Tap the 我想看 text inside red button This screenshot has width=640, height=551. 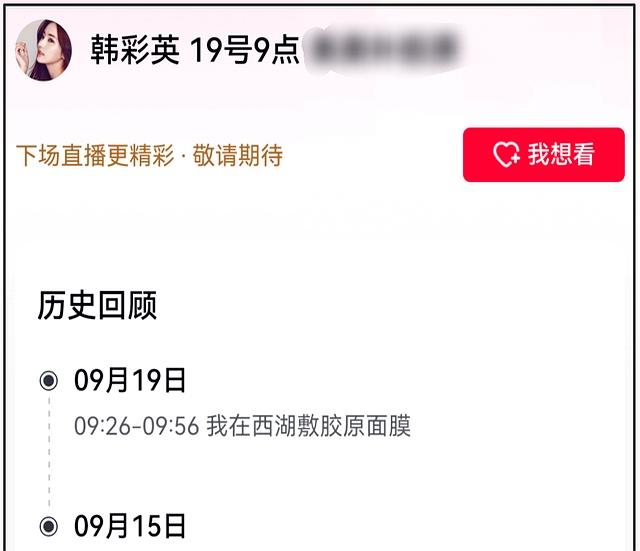click(x=561, y=154)
